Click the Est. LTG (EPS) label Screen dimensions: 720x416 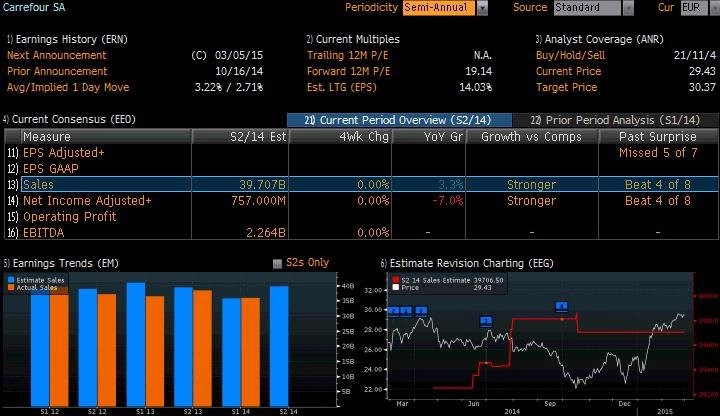(342, 87)
